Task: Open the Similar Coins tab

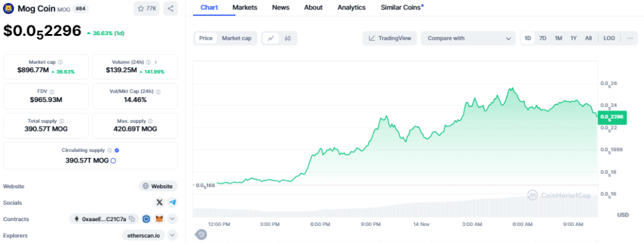Action: 402,8
